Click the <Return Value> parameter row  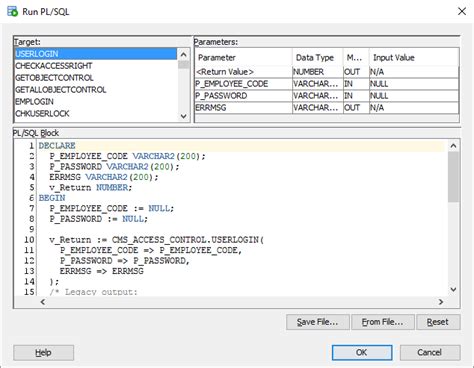[327, 72]
